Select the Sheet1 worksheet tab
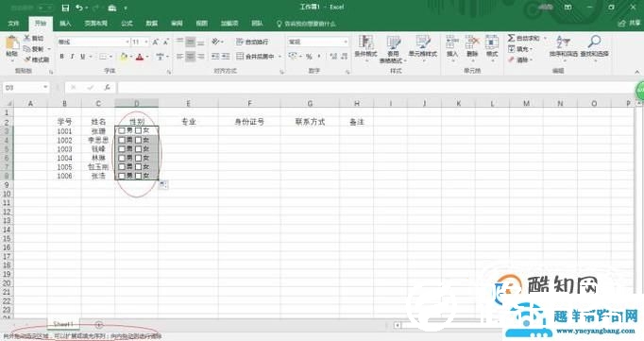The width and height of the screenshot is (644, 341). coord(63,324)
